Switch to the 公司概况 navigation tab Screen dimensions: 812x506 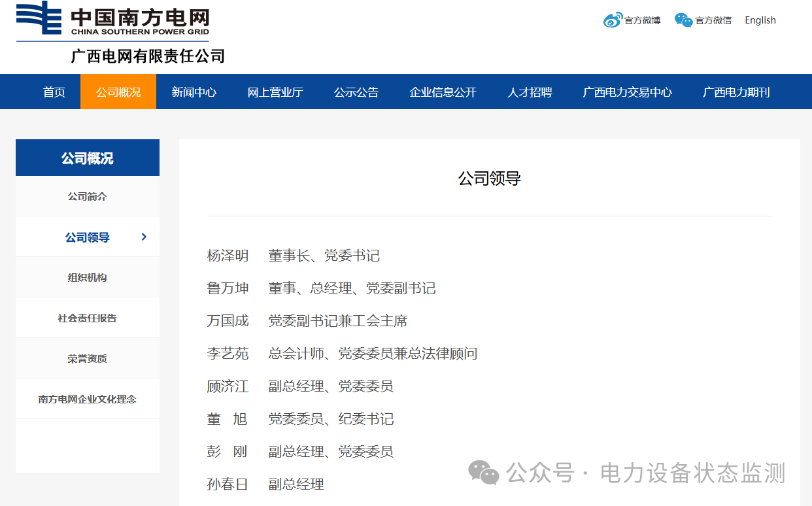point(118,92)
